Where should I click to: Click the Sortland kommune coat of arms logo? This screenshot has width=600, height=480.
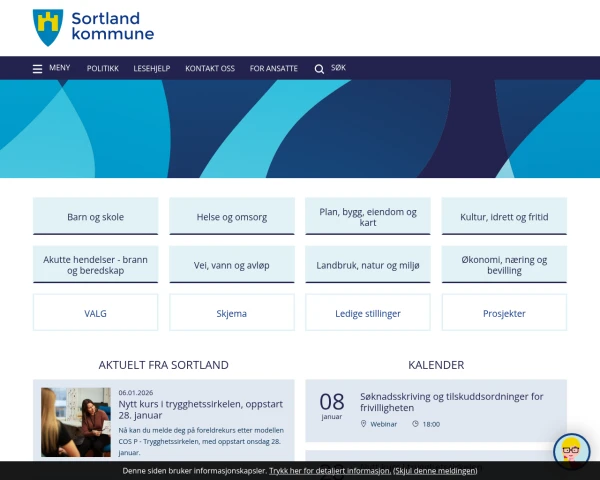pos(48,28)
